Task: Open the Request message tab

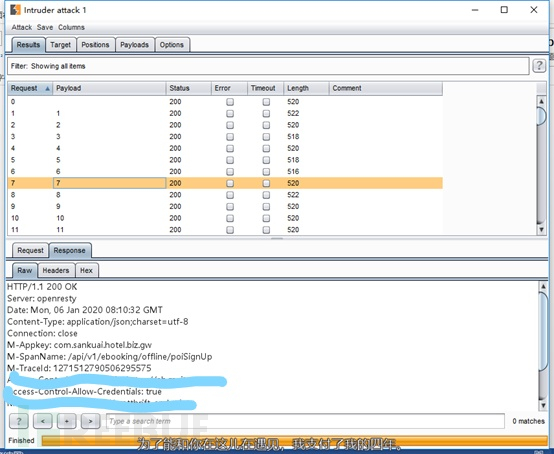Action: (x=30, y=250)
